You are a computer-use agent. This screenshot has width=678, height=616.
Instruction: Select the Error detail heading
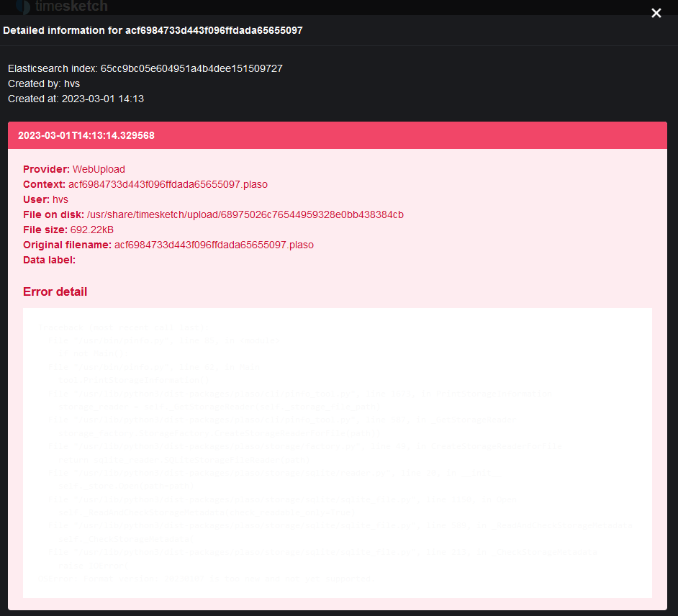(55, 291)
